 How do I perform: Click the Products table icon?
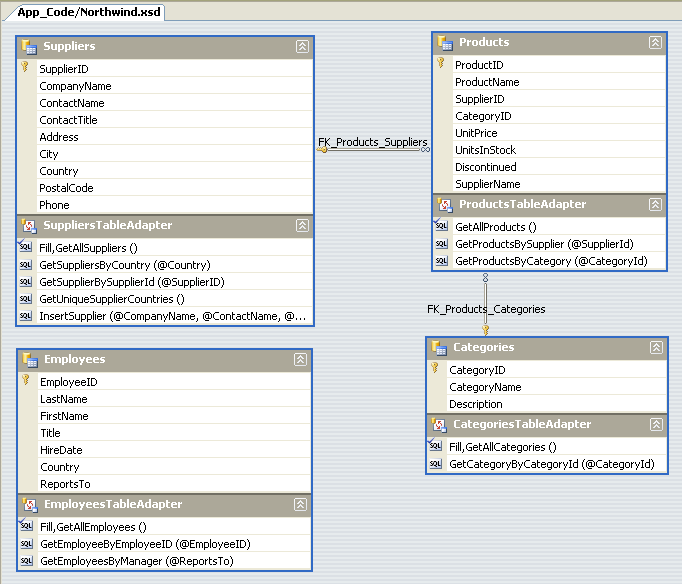[445, 43]
